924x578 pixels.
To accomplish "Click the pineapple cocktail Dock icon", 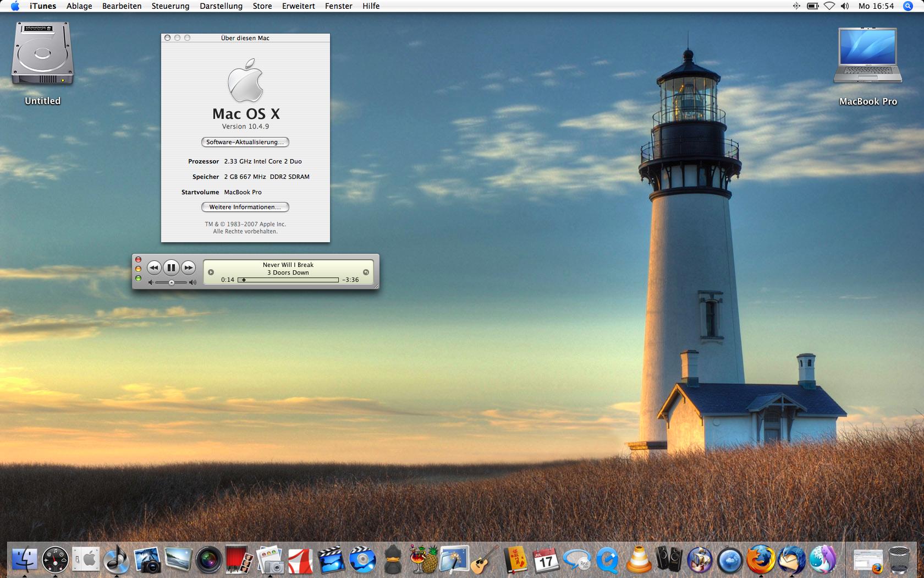I will tap(424, 560).
